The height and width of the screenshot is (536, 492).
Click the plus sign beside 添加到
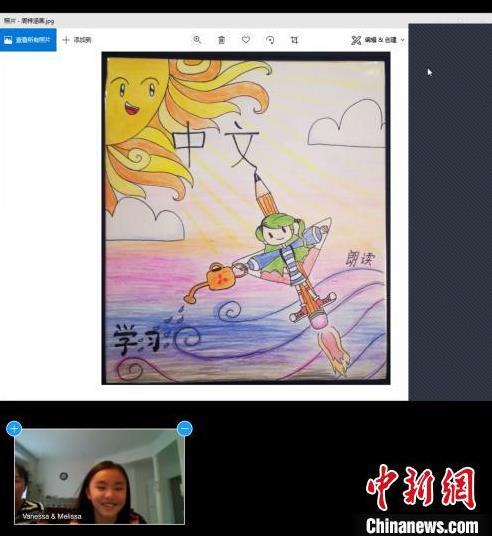pos(66,40)
